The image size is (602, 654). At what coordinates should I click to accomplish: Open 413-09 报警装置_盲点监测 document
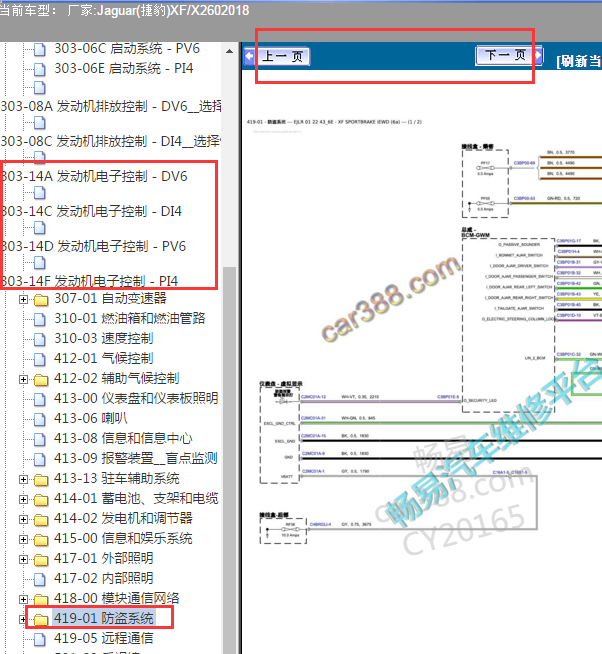coord(136,459)
